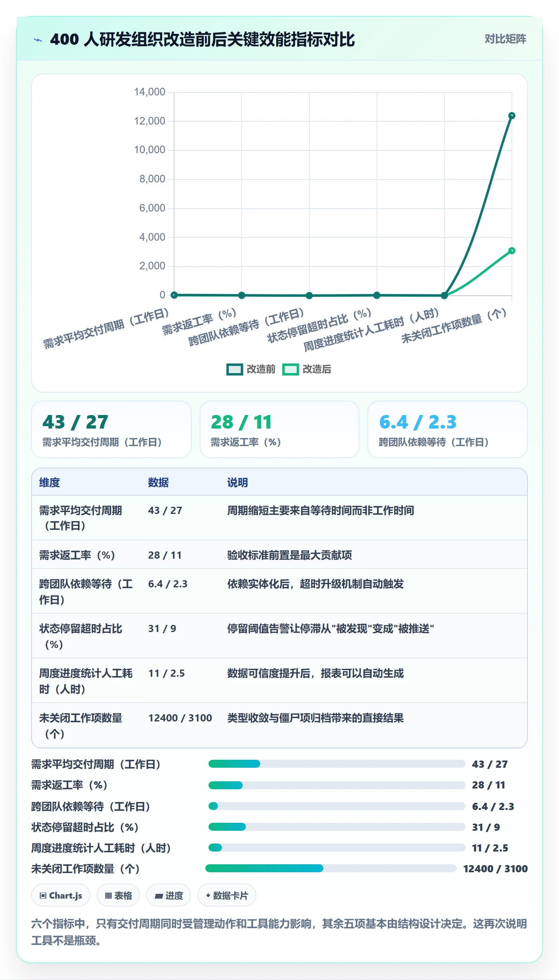The height and width of the screenshot is (980, 559).
Task: Select table cell 类型收敛与僵尸项归档带来的直接结果
Action: 315,718
